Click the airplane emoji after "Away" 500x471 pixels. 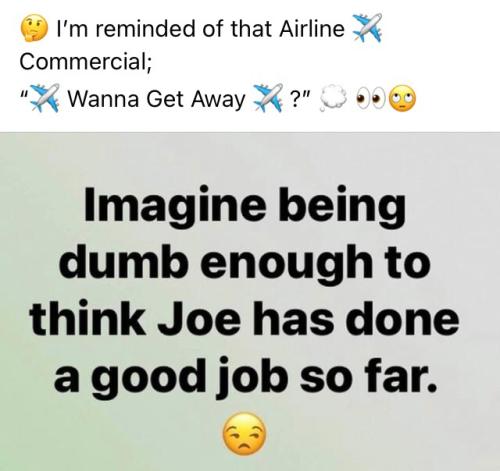coord(269,98)
